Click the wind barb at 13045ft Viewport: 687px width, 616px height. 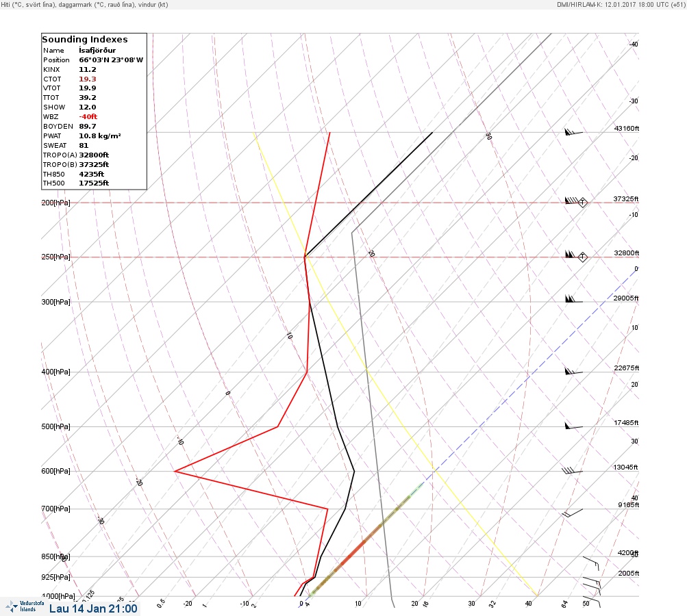(x=572, y=471)
